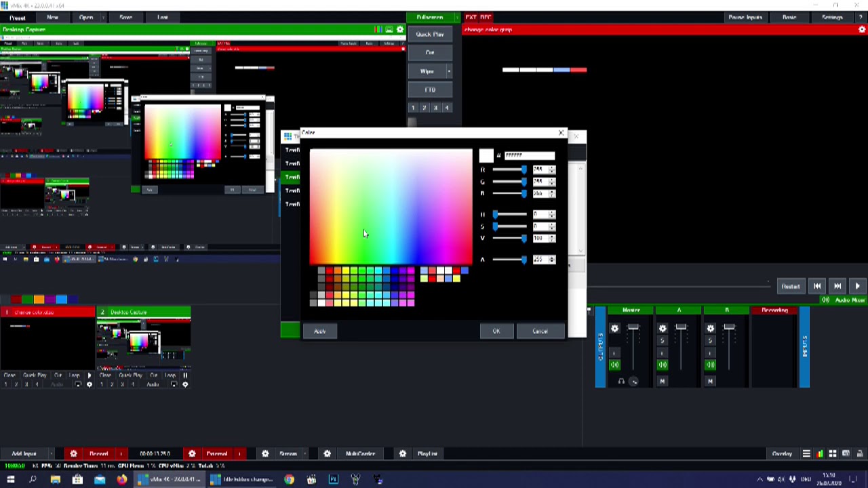Toggle Master audio mute speaker button
868x488 pixels.
(x=614, y=365)
